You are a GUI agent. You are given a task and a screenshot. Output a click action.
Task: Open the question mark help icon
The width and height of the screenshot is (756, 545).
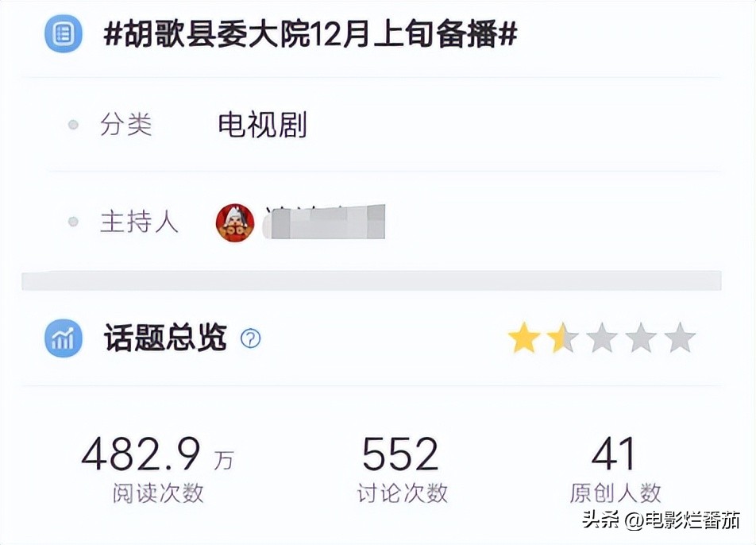click(251, 338)
